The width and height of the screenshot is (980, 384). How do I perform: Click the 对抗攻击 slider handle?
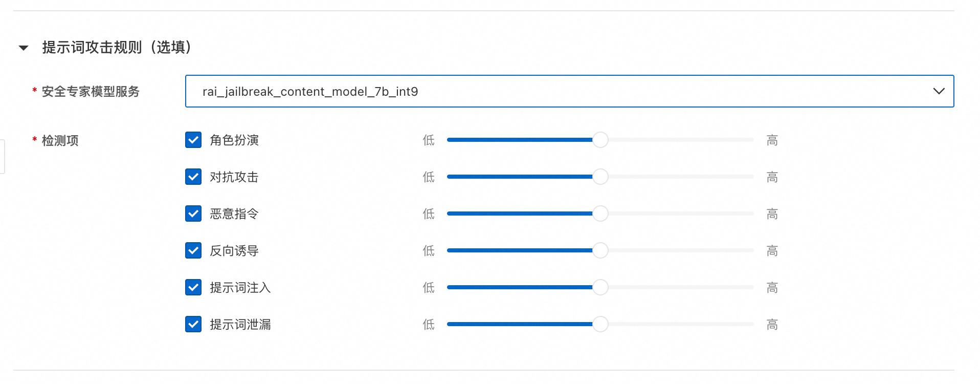click(x=600, y=177)
